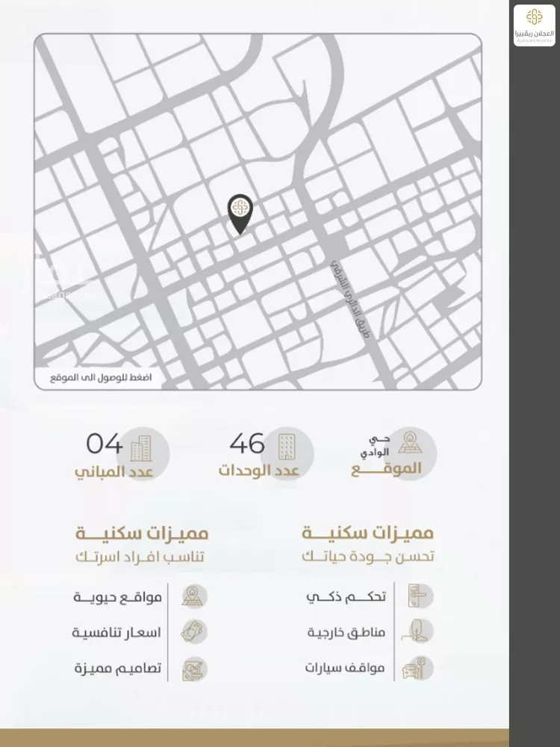
Task: Select the heading above تناسب افراد اسرتك
Action: pos(140,534)
